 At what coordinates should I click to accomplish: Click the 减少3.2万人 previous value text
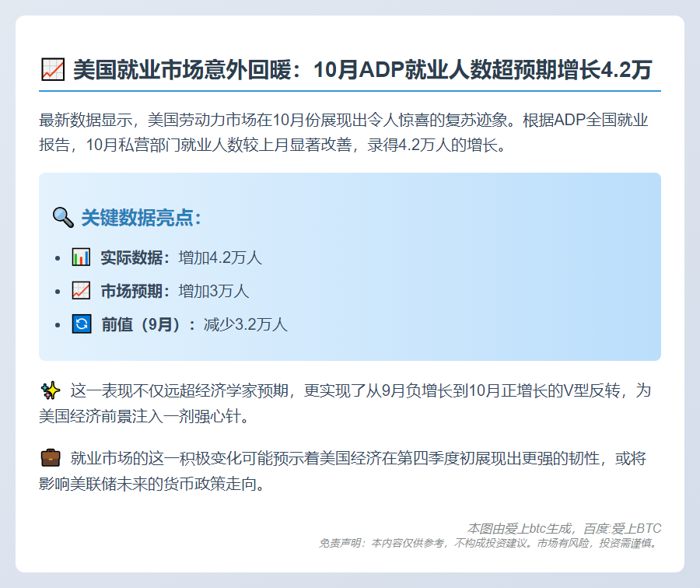tap(245, 325)
